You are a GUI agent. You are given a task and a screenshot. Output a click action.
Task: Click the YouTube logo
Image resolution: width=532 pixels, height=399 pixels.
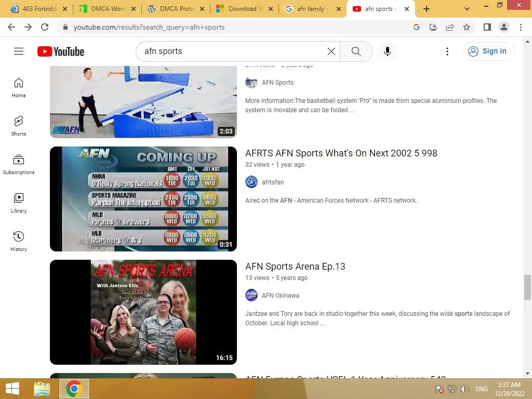tap(61, 51)
